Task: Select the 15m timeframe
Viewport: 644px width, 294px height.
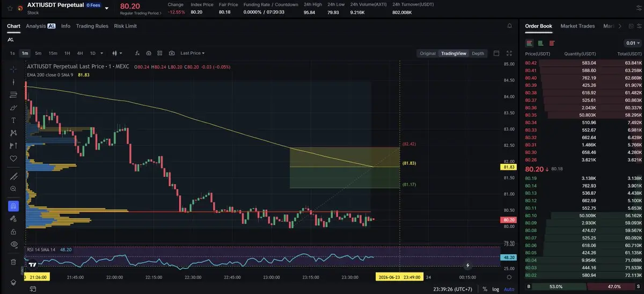Action: 53,53
